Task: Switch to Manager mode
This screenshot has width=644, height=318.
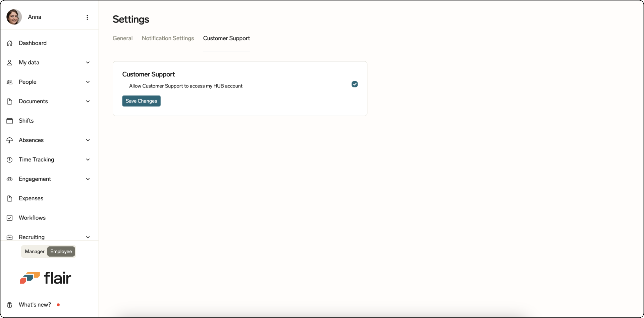Action: 34,251
